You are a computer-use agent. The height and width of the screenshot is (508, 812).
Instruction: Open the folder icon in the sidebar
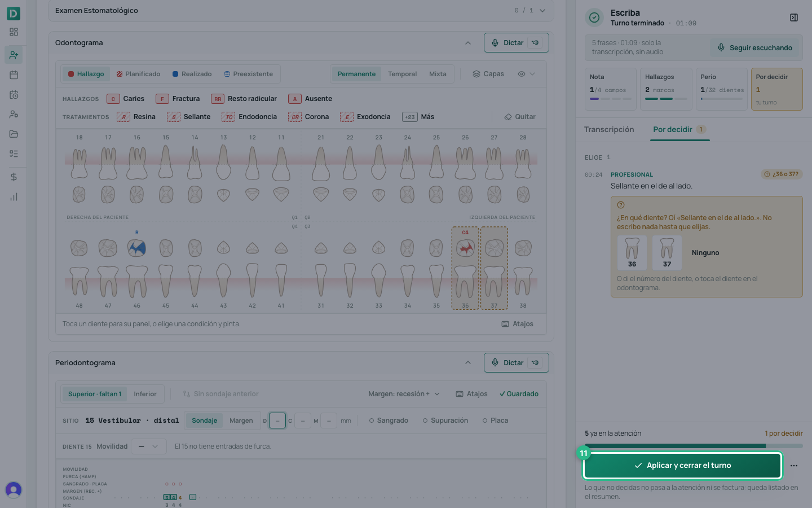tap(14, 134)
